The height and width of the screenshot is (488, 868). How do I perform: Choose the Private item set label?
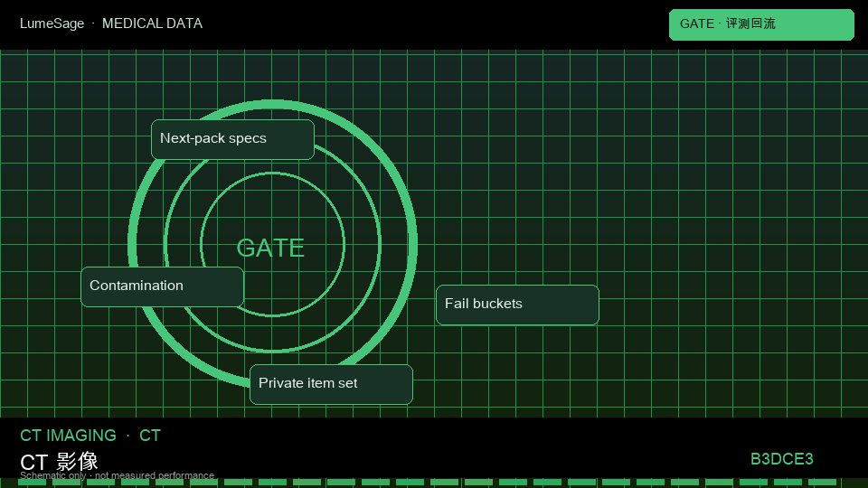331,385
